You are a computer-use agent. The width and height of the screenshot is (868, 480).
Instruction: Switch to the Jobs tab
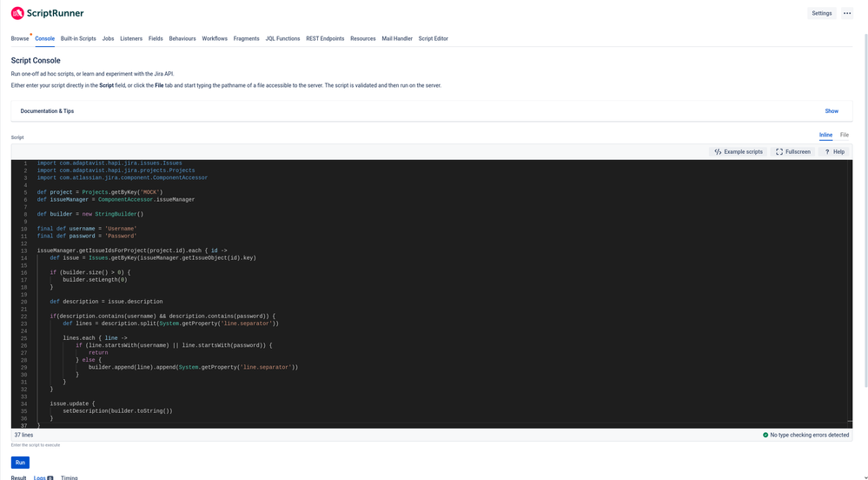pyautogui.click(x=108, y=39)
